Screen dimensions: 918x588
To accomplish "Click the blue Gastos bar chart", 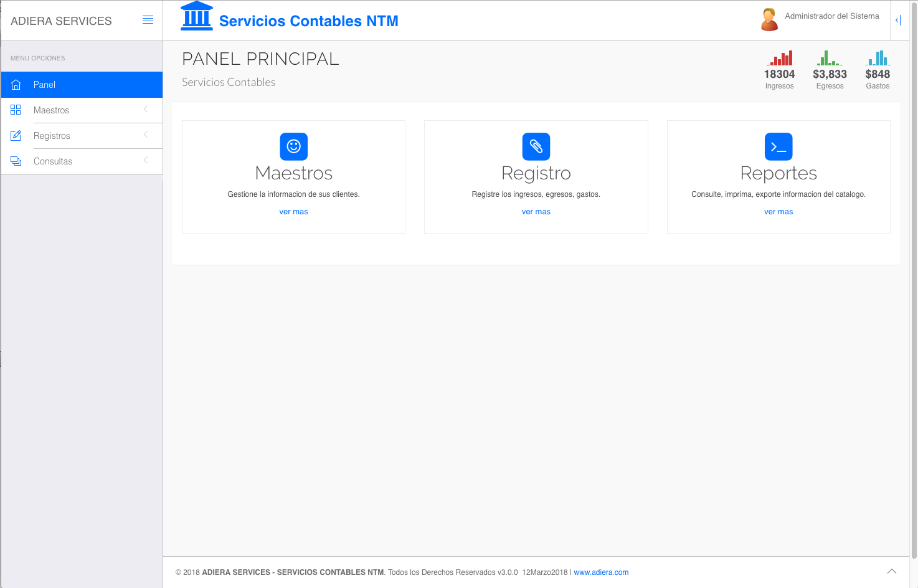I will 878,59.
